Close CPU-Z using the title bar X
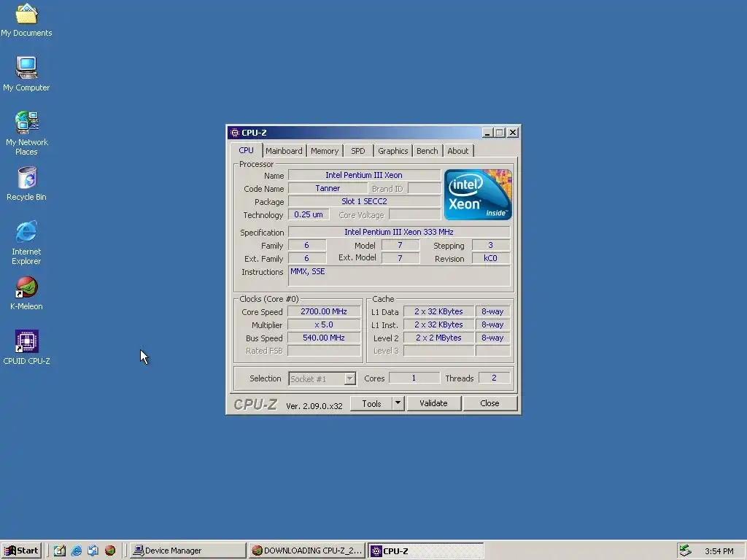The width and height of the screenshot is (747, 560). [x=513, y=133]
